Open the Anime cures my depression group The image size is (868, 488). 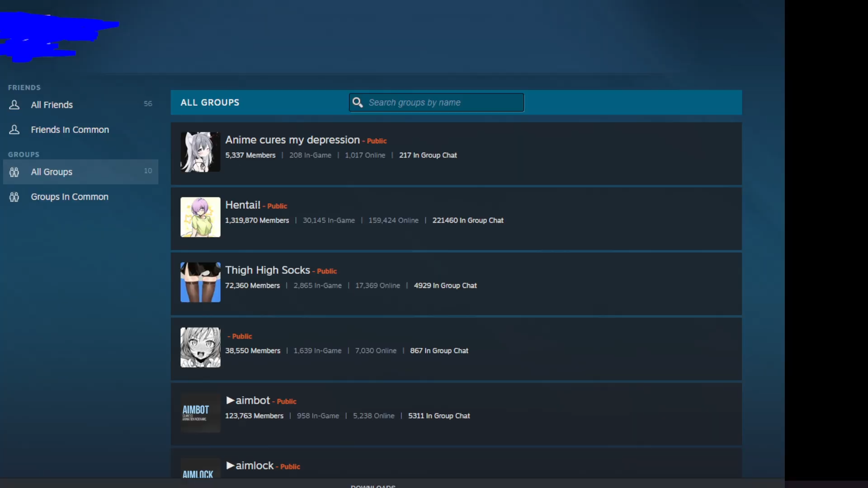pyautogui.click(x=292, y=140)
